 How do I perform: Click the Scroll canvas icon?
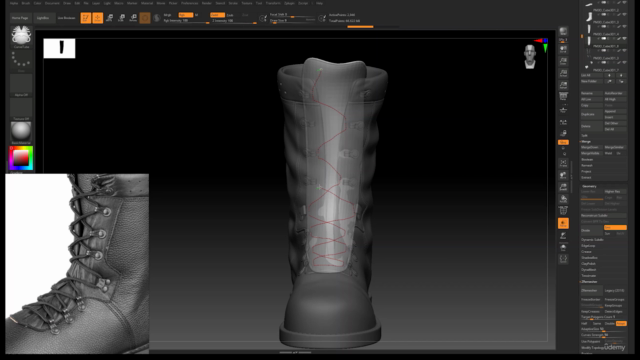point(563,49)
